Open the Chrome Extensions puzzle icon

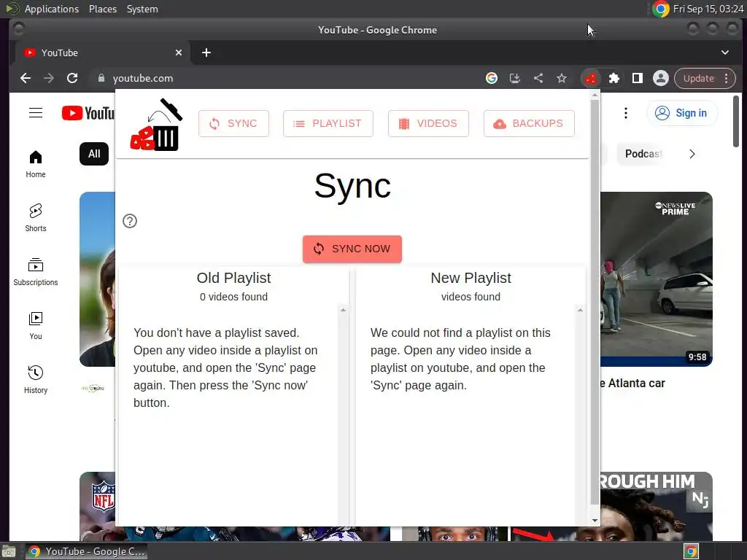[614, 78]
